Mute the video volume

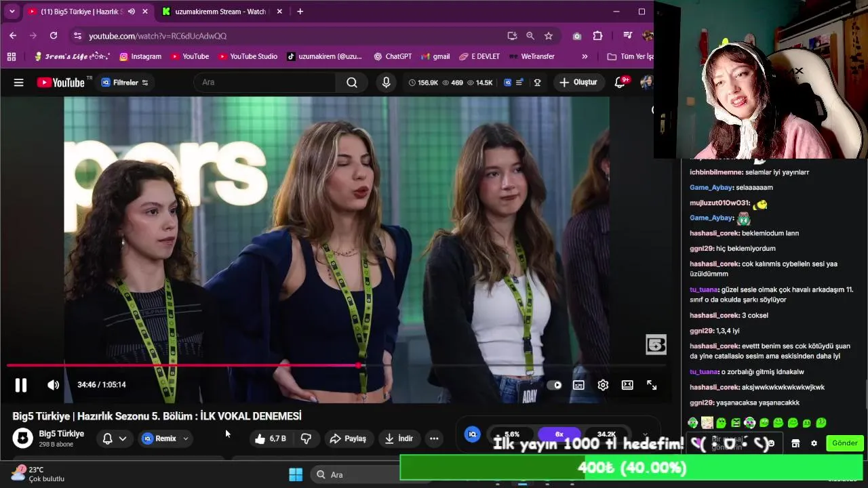click(53, 385)
